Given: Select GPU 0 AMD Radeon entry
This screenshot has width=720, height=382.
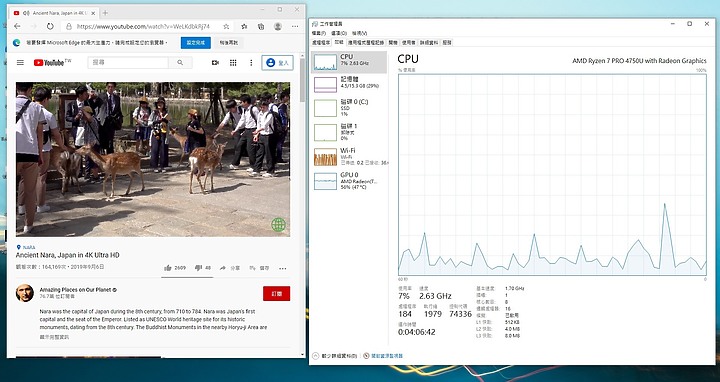Looking at the screenshot, I should 349,181.
